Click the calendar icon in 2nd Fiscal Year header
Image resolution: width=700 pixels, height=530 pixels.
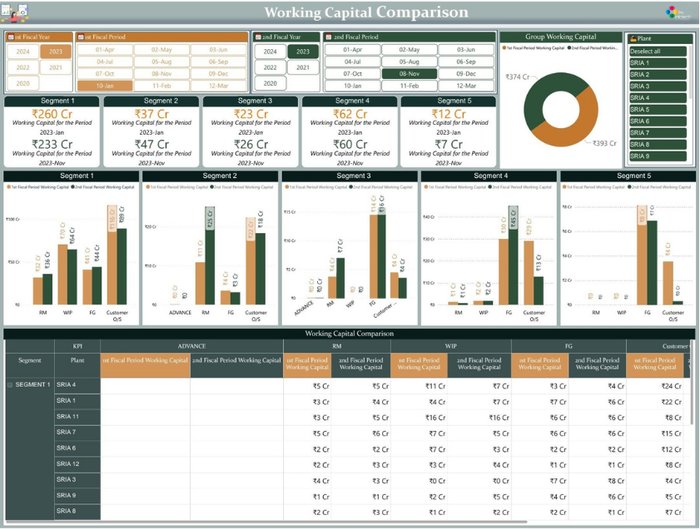[x=258, y=37]
